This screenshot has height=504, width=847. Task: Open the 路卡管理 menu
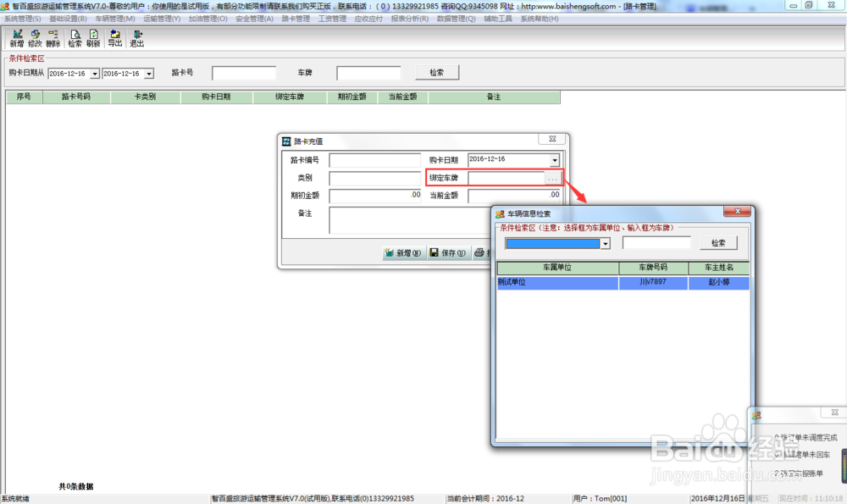pos(296,19)
